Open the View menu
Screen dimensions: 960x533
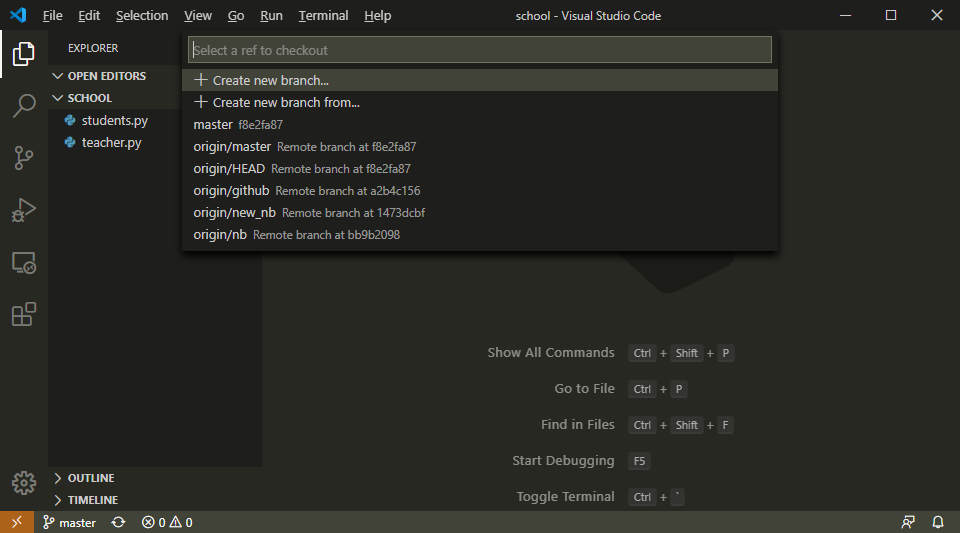pos(198,15)
